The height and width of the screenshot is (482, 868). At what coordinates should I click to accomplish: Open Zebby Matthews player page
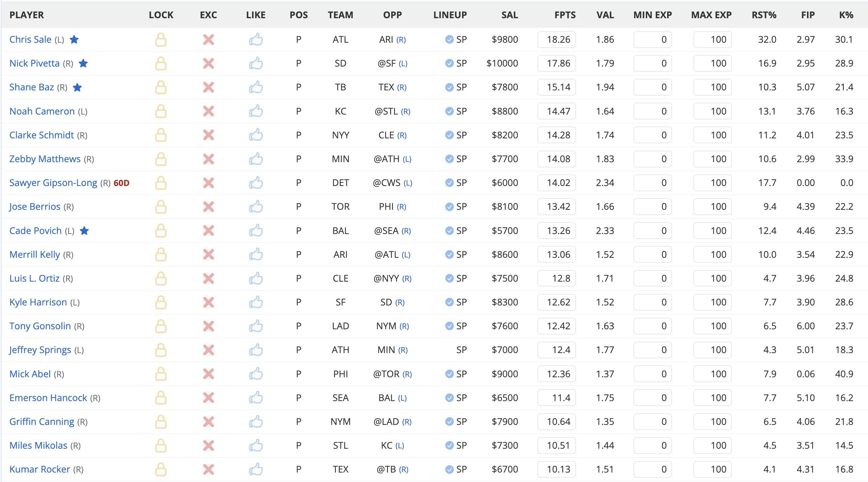pyautogui.click(x=45, y=159)
